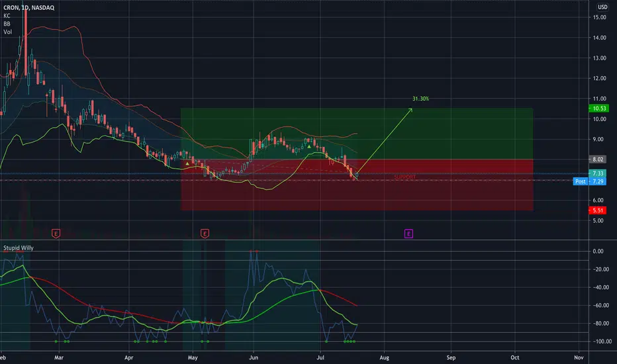Click the -60.00 level on Willy axis
The image size is (617, 364).
coord(600,305)
